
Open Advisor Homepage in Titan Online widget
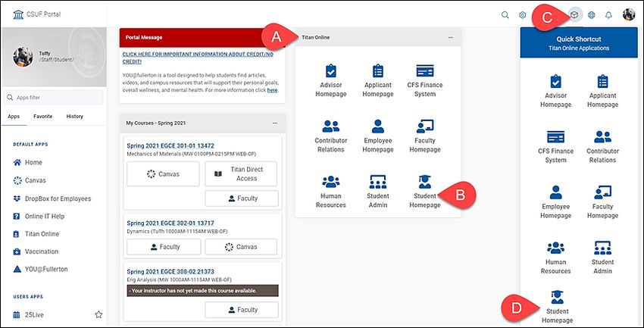[x=330, y=80]
